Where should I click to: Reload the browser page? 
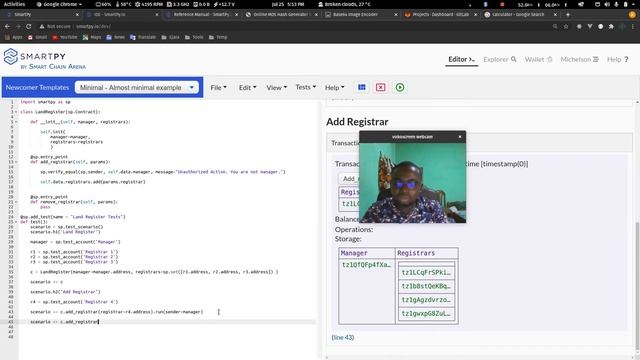click(x=29, y=26)
